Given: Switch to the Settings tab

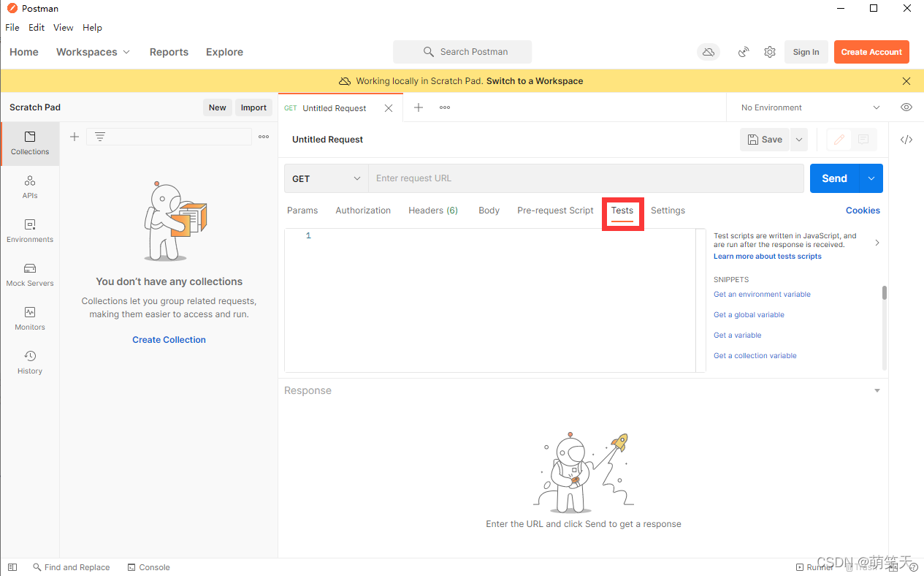Looking at the screenshot, I should point(668,211).
